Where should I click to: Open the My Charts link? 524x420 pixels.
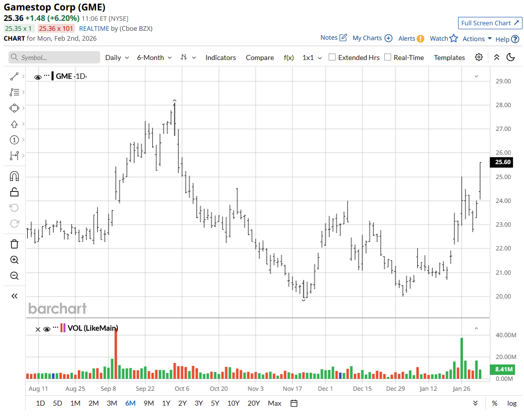pyautogui.click(x=367, y=38)
